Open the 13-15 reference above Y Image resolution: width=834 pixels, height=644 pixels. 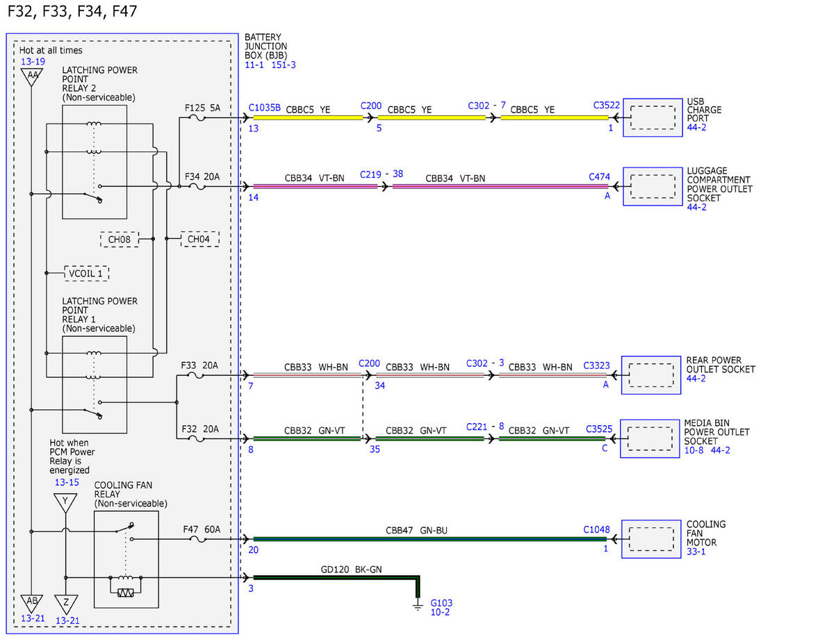coord(67,482)
